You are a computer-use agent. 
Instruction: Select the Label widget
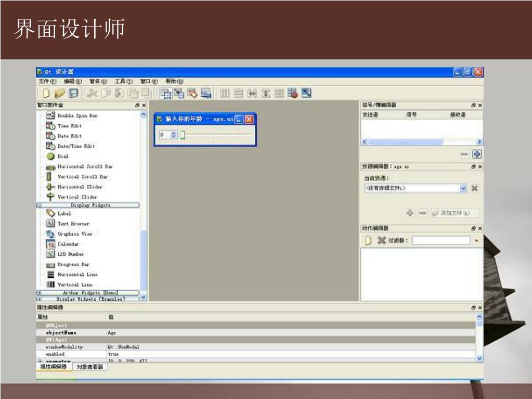(58, 213)
